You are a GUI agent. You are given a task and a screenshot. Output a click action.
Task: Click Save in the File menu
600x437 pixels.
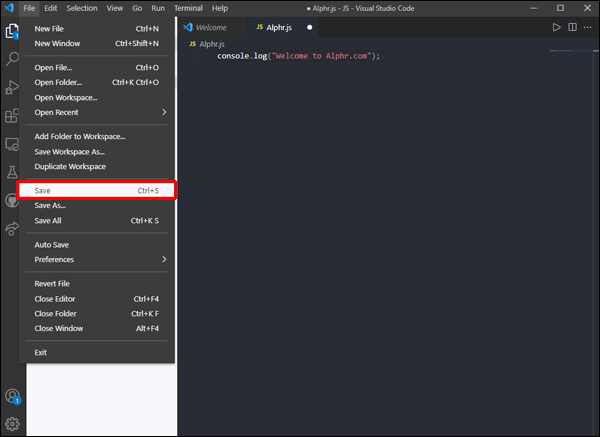click(x=97, y=191)
